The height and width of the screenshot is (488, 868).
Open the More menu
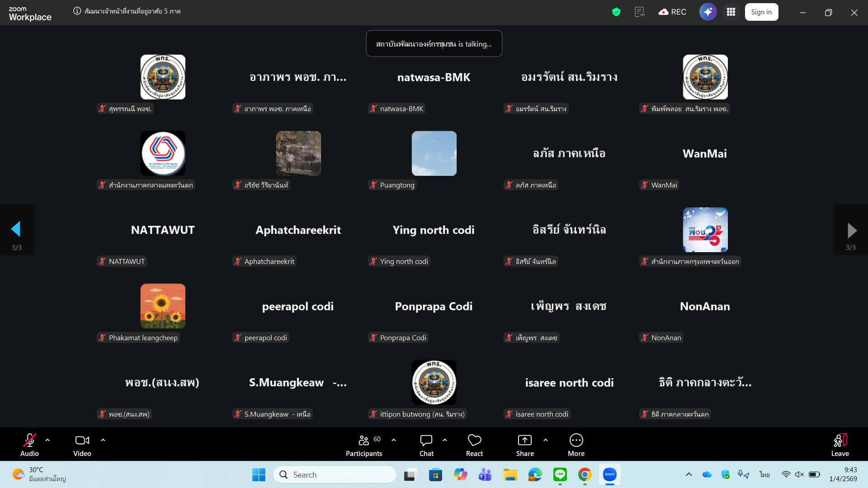(x=576, y=445)
